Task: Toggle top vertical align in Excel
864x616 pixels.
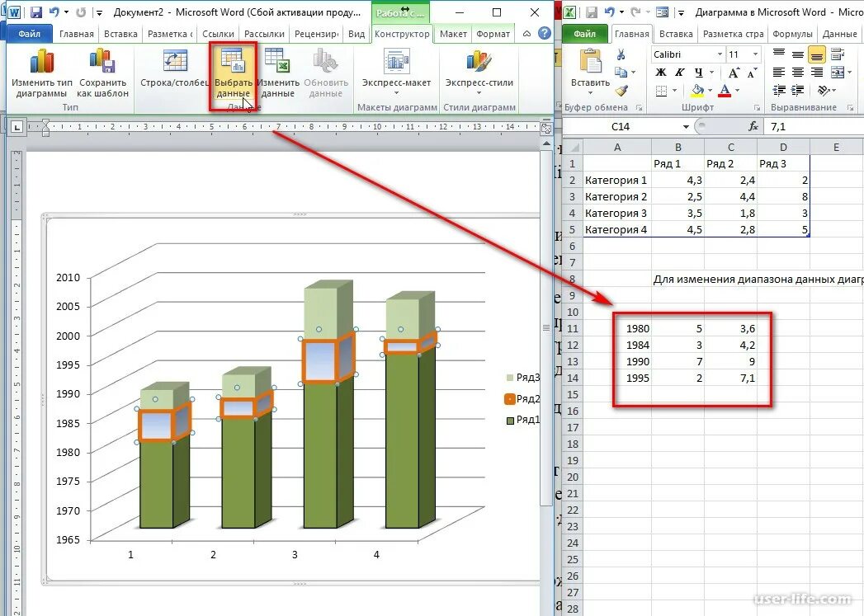Action: [x=779, y=54]
